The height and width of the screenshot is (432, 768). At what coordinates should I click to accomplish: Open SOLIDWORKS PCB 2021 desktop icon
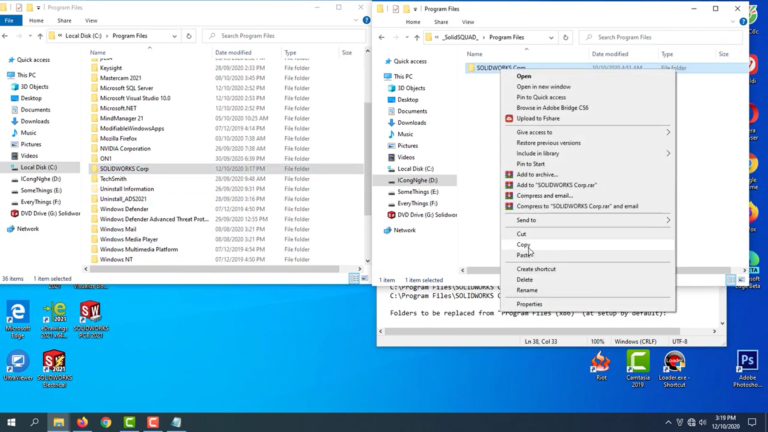91,319
